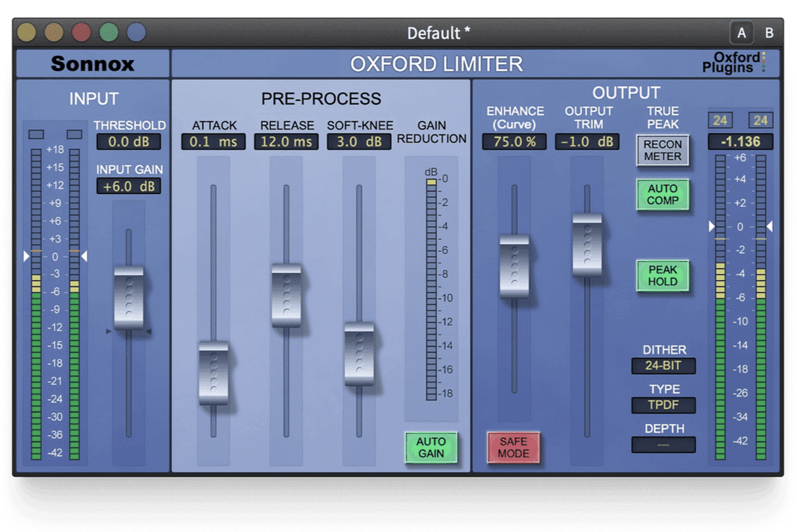797x532 pixels.
Task: Change the dither TYPE from TPDF
Action: pos(663,406)
